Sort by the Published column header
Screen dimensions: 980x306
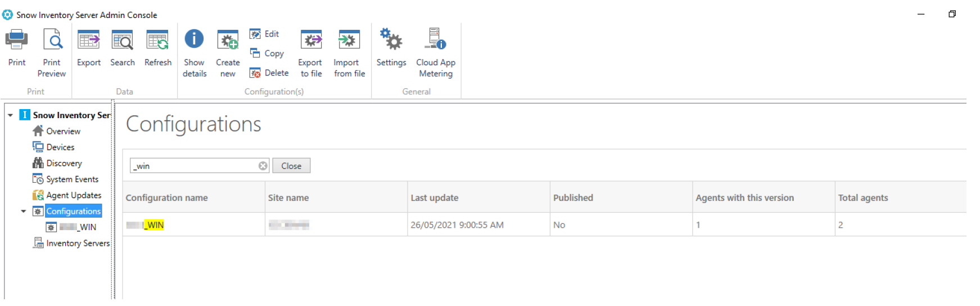point(621,197)
